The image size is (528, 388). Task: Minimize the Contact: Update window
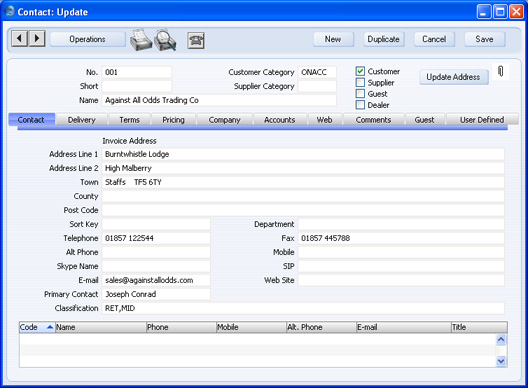(x=484, y=12)
